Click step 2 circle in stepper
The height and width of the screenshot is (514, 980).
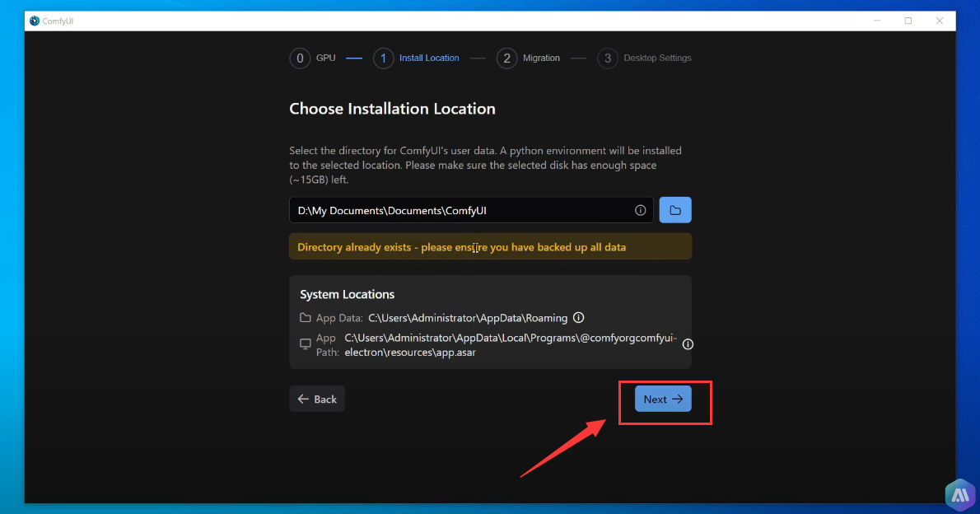coord(506,58)
